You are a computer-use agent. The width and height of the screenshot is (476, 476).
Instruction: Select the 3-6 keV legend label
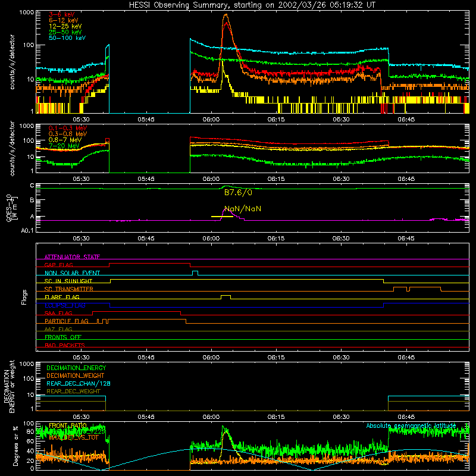pyautogui.click(x=61, y=14)
